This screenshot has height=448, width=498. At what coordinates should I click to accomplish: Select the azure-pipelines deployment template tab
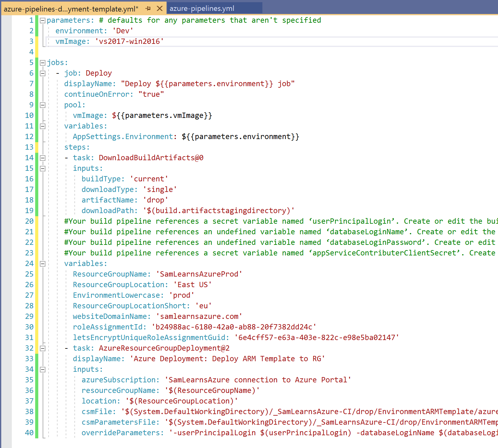(x=71, y=9)
